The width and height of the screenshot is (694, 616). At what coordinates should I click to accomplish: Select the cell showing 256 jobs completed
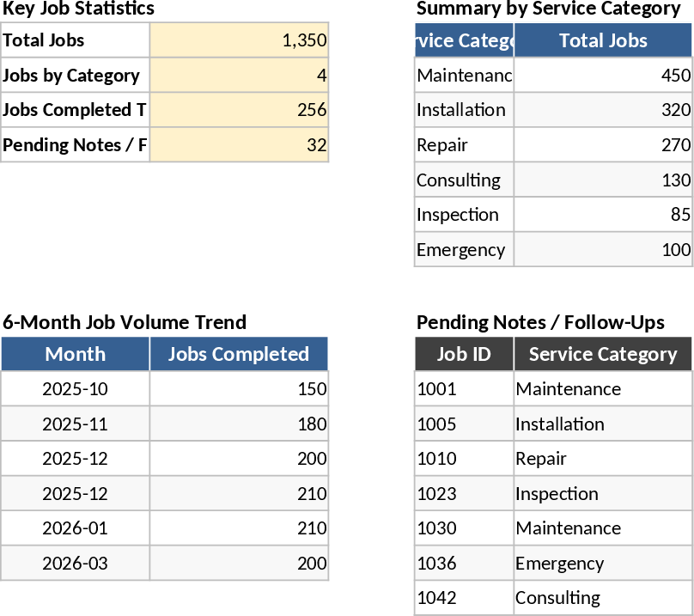coord(239,110)
